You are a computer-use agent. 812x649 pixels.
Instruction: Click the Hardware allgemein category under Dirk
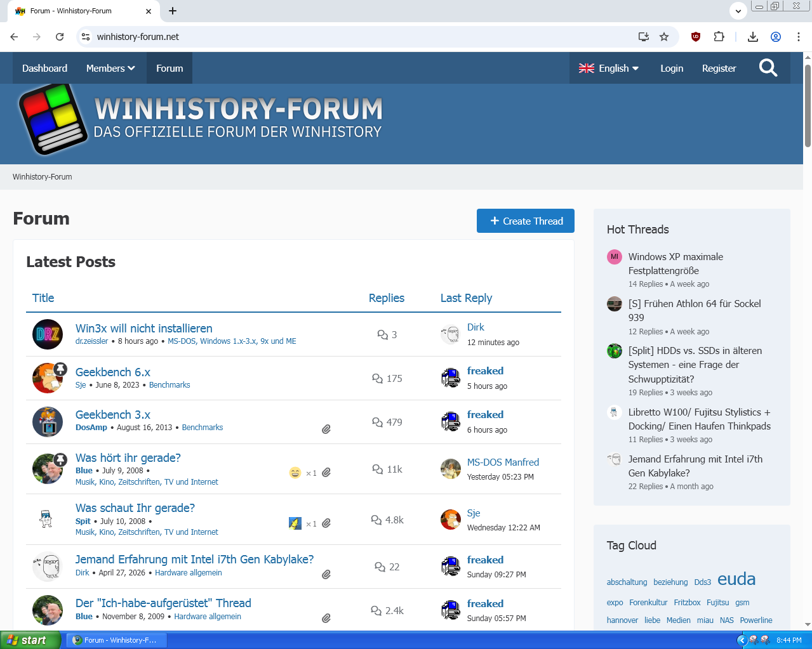(x=189, y=572)
